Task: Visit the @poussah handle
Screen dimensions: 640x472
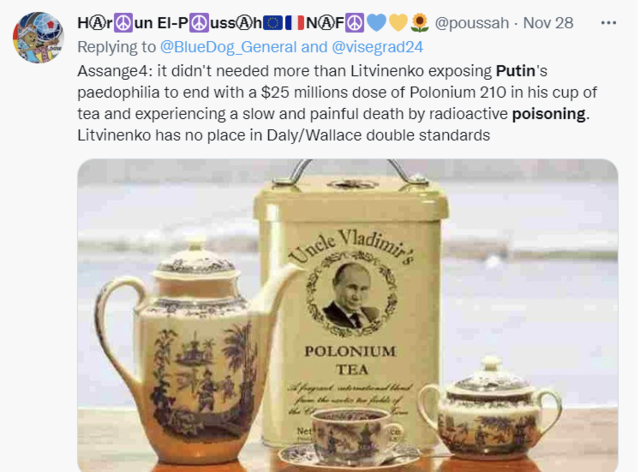Action: pyautogui.click(x=472, y=23)
